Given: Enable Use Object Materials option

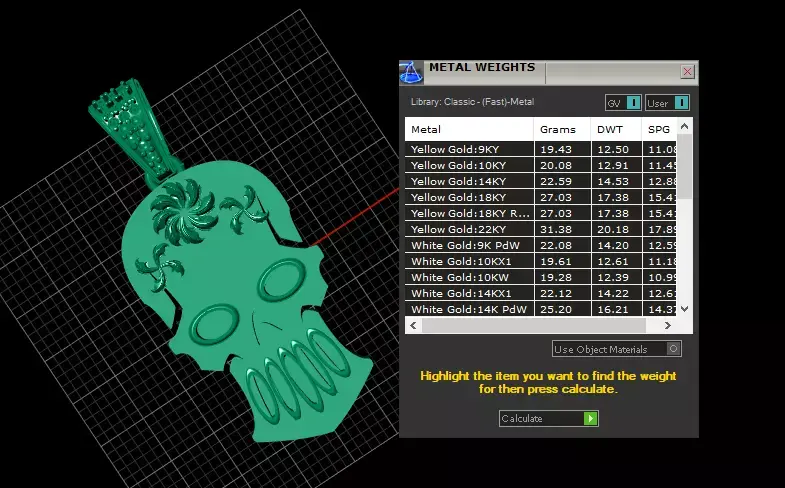Looking at the screenshot, I should (x=616, y=349).
